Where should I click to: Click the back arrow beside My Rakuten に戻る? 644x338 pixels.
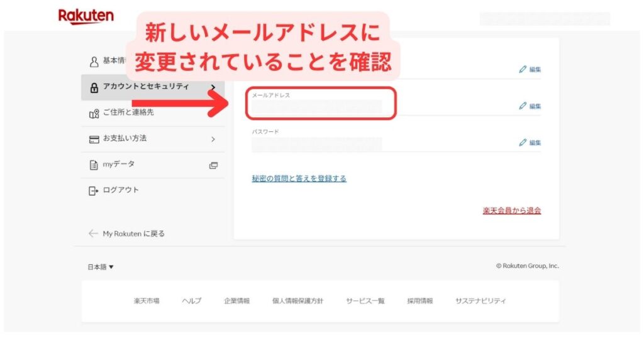coord(93,234)
